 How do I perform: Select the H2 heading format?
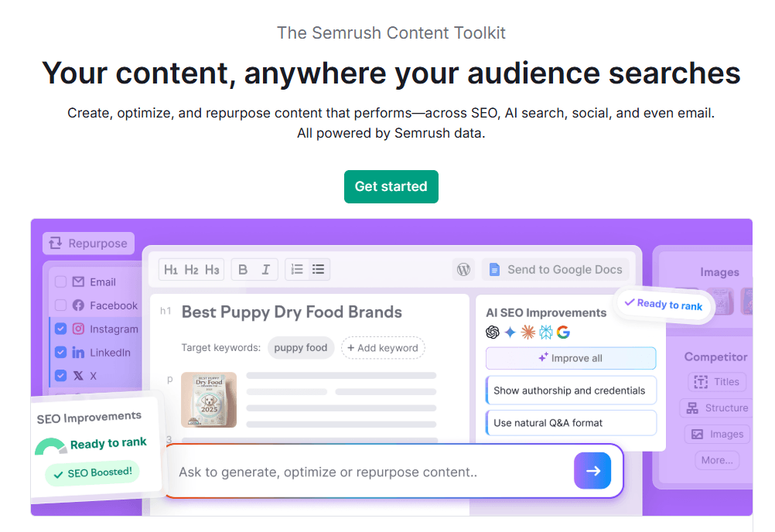[x=191, y=270]
